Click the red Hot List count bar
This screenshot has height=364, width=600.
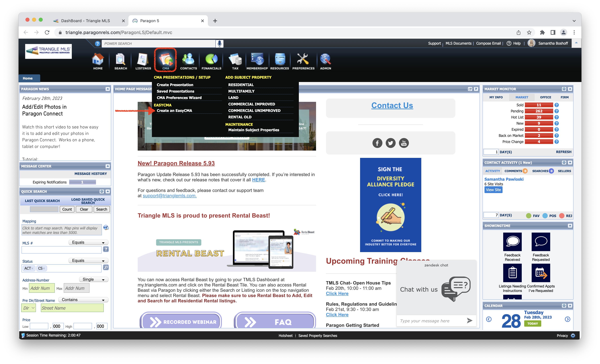click(x=539, y=117)
